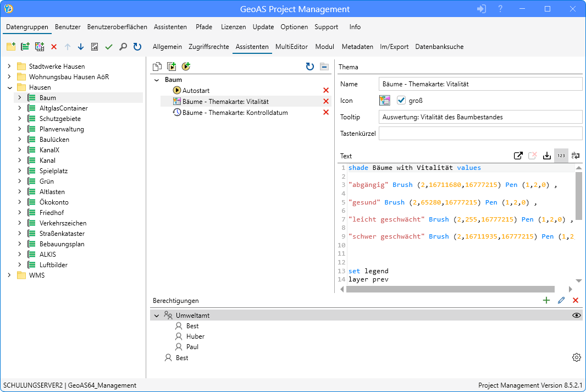Open the text in external editor icon
This screenshot has width=586, height=392.
(518, 156)
